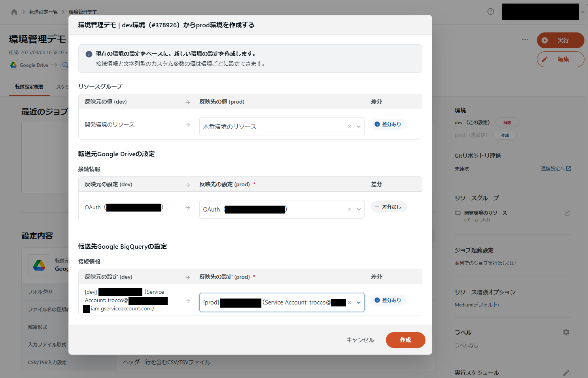Clear the prod BigQuery connection selection
The image size is (588, 378).
[x=350, y=302]
